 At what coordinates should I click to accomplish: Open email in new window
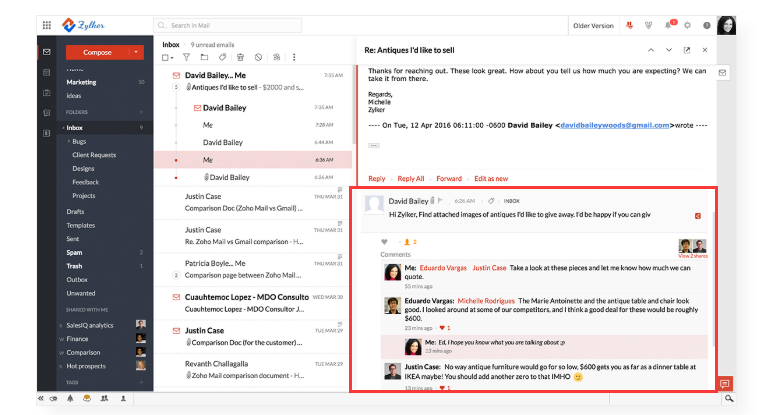[x=687, y=50]
